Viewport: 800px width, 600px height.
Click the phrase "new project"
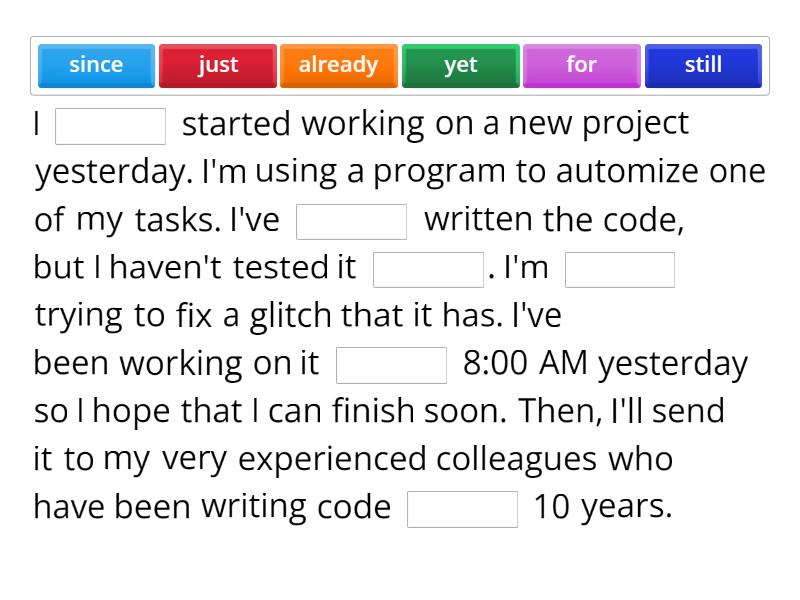601,124
